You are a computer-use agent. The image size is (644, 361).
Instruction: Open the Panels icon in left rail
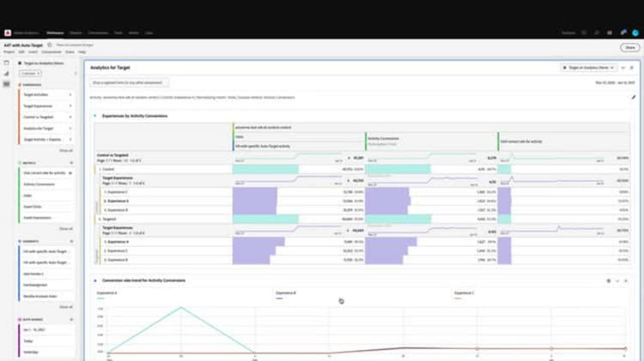6,63
